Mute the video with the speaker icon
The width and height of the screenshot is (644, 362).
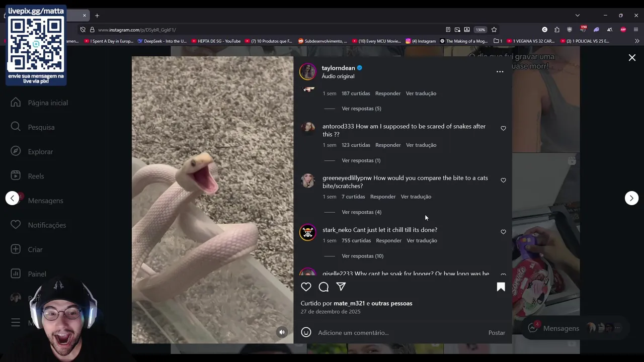[x=282, y=332]
